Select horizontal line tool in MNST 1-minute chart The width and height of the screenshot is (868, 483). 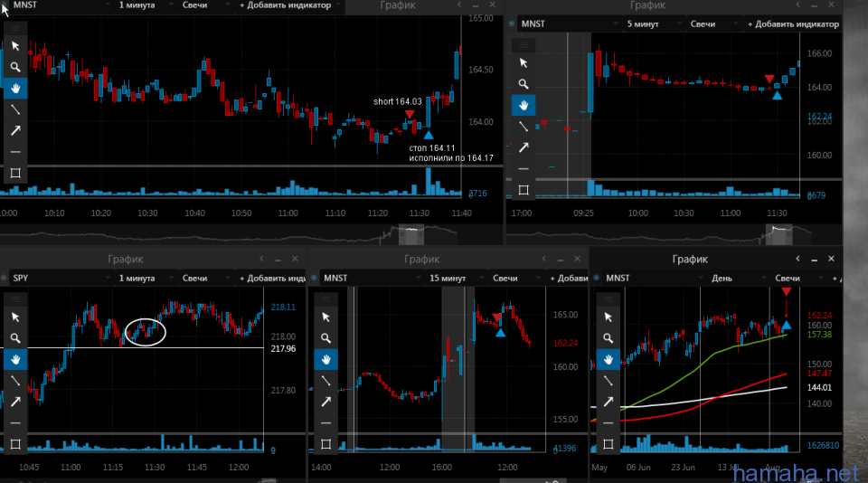(15, 151)
